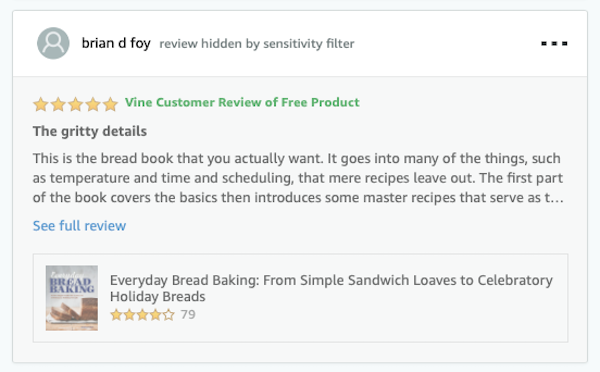Click 'review hidden by sensitivity filter' label

pyautogui.click(x=257, y=44)
